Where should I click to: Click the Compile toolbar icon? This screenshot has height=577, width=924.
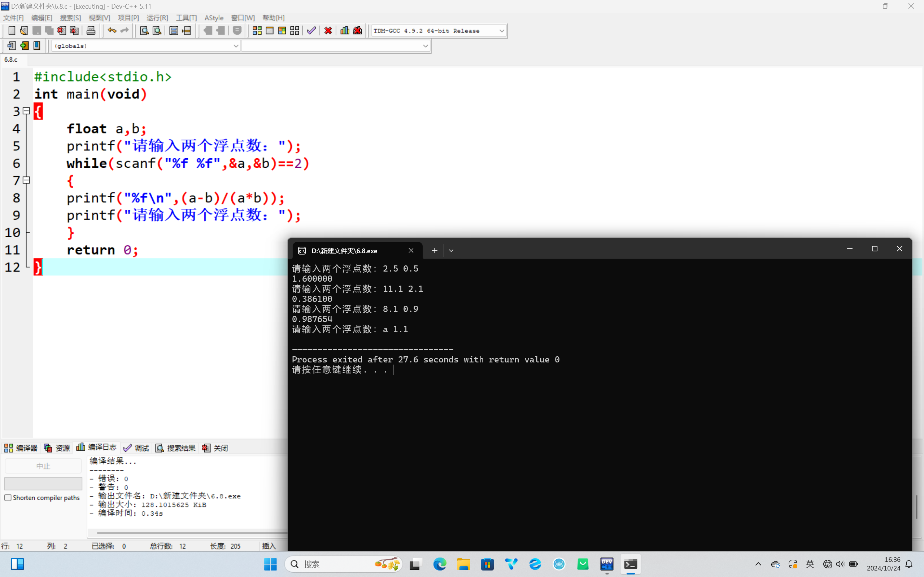[x=257, y=31]
